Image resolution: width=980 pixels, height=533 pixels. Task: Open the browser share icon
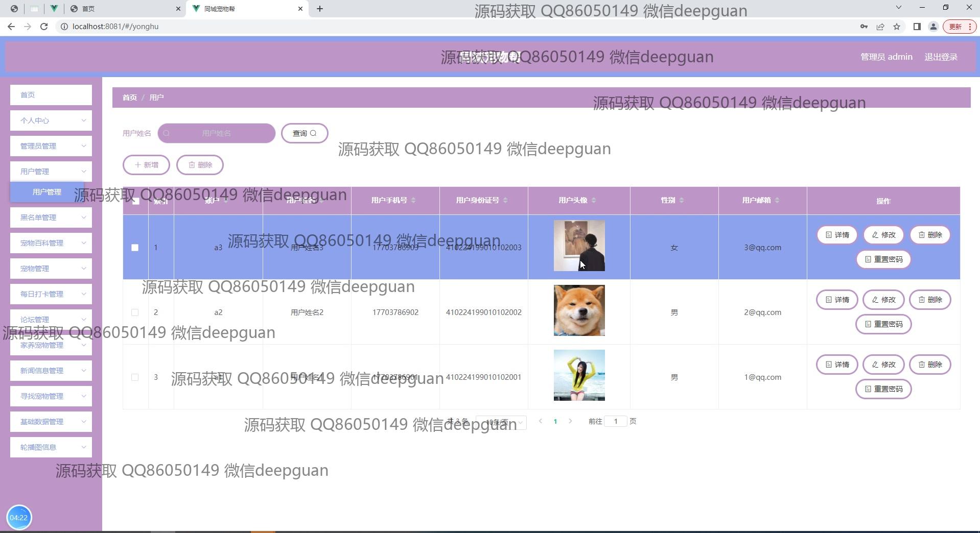pyautogui.click(x=880, y=27)
